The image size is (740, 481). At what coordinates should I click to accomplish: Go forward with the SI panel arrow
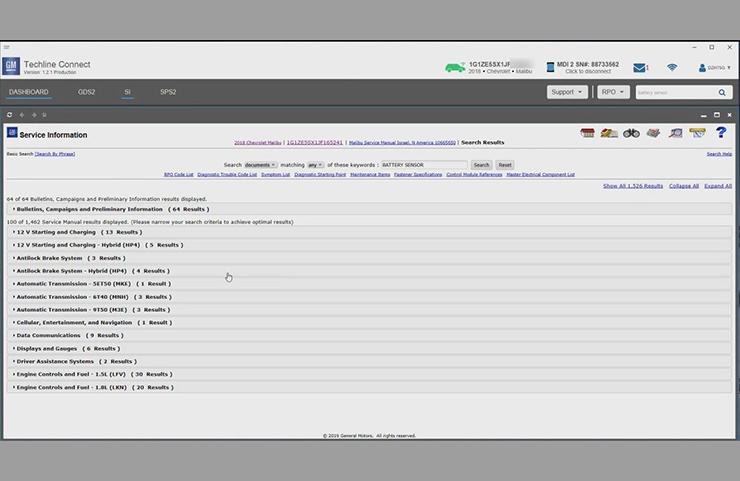click(34, 115)
